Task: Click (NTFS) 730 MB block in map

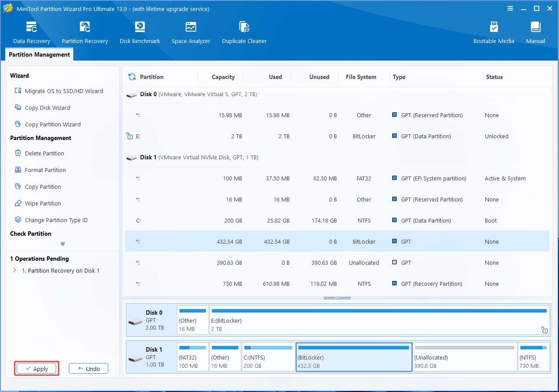Action: pyautogui.click(x=534, y=357)
